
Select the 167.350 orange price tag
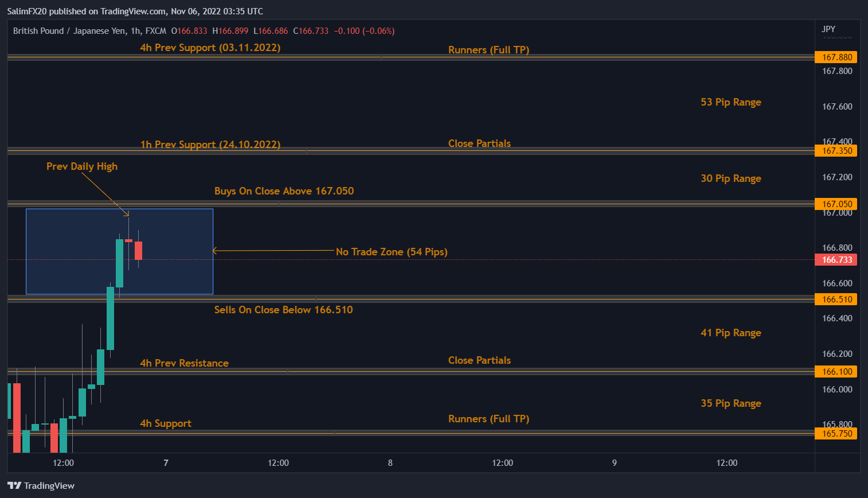(x=836, y=151)
